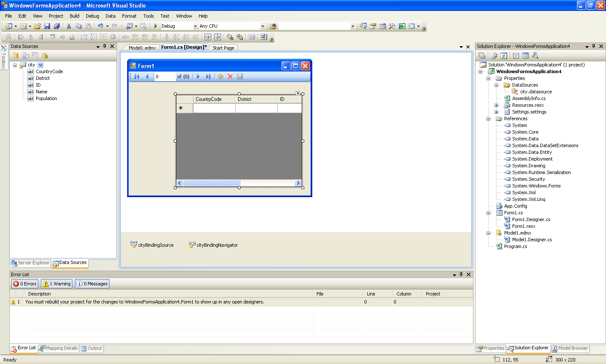Open the Debug configuration dropdown
The width and height of the screenshot is (606, 364).
tap(195, 26)
